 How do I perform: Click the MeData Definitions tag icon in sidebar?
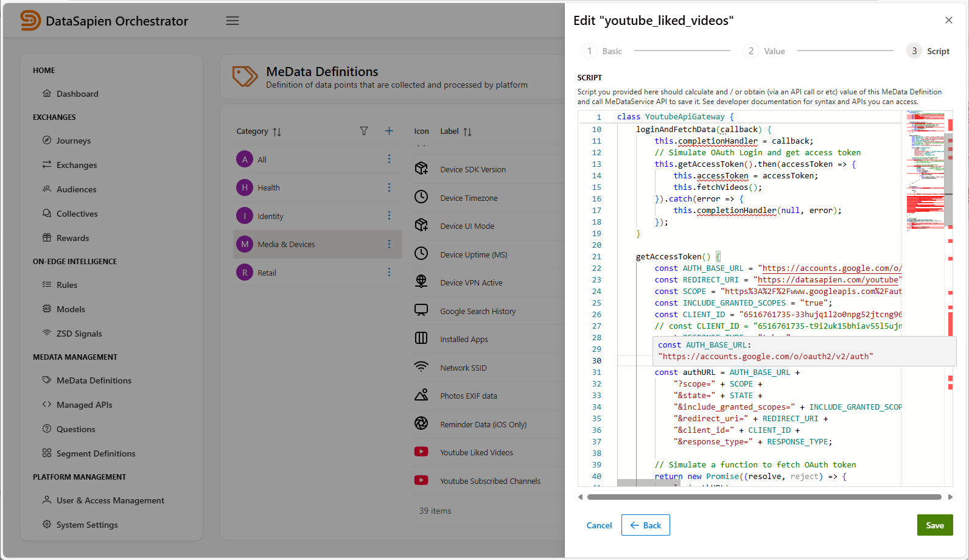coord(47,380)
